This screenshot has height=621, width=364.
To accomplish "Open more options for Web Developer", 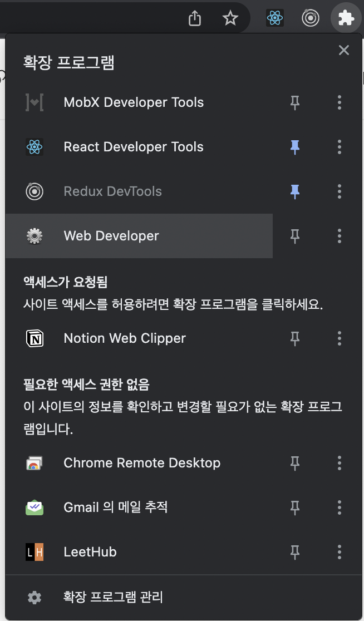I will pos(340,236).
